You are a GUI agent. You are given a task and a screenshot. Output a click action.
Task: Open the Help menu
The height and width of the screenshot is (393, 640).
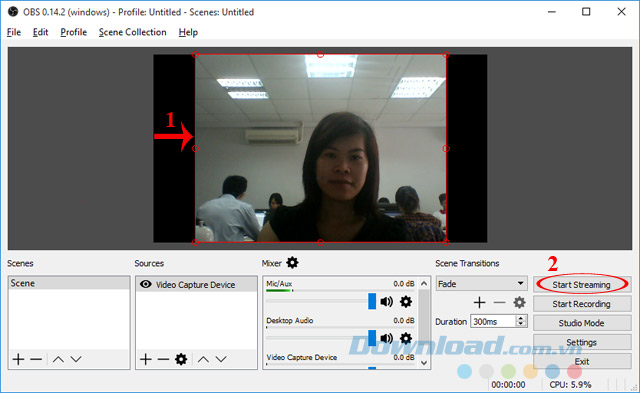(188, 32)
